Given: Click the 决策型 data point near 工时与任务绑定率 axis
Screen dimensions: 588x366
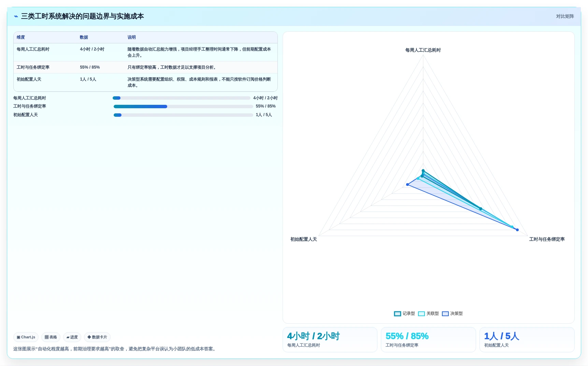Looking at the screenshot, I should coord(517,230).
